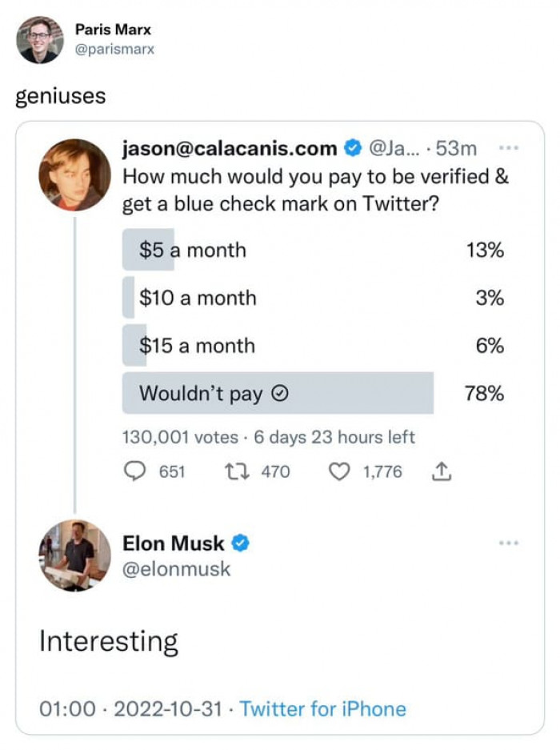Select the "$10 a month" poll option
The width and height of the screenshot is (560, 750).
[x=198, y=299]
